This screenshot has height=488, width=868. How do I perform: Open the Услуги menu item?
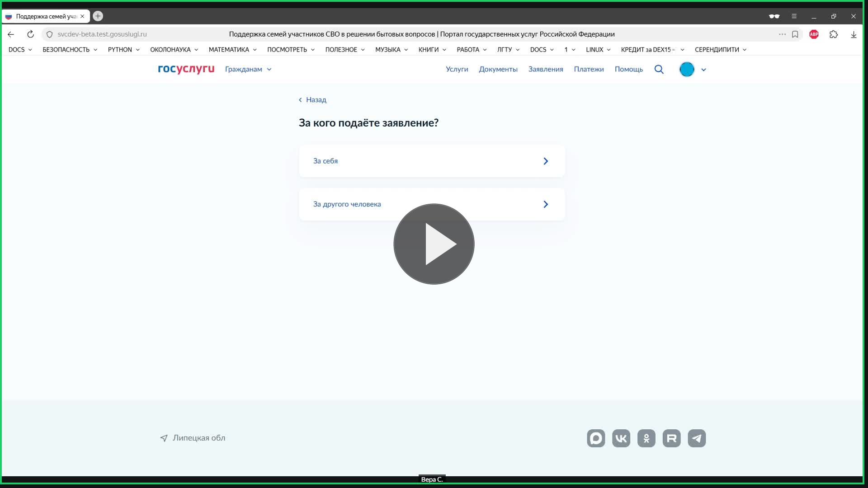coord(457,69)
